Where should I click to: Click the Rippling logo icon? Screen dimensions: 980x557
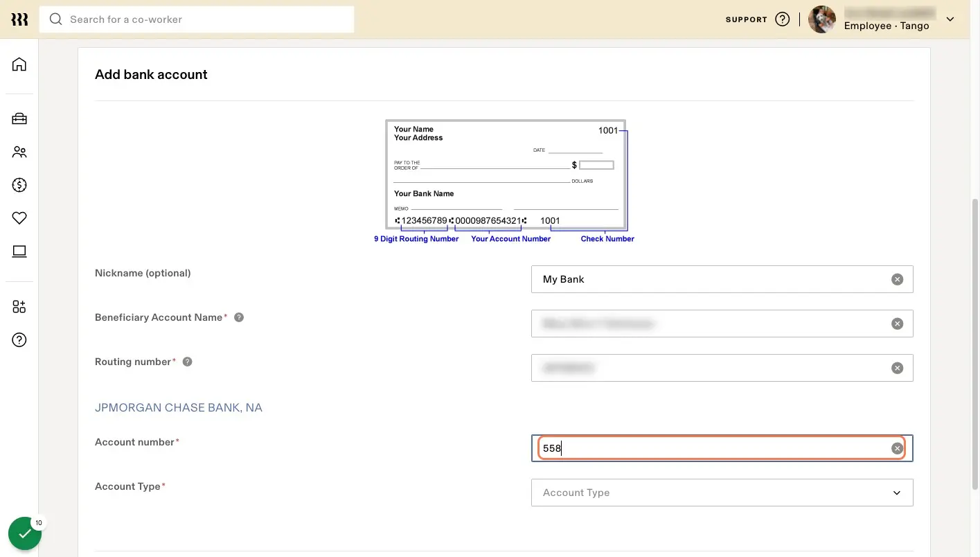coord(19,19)
